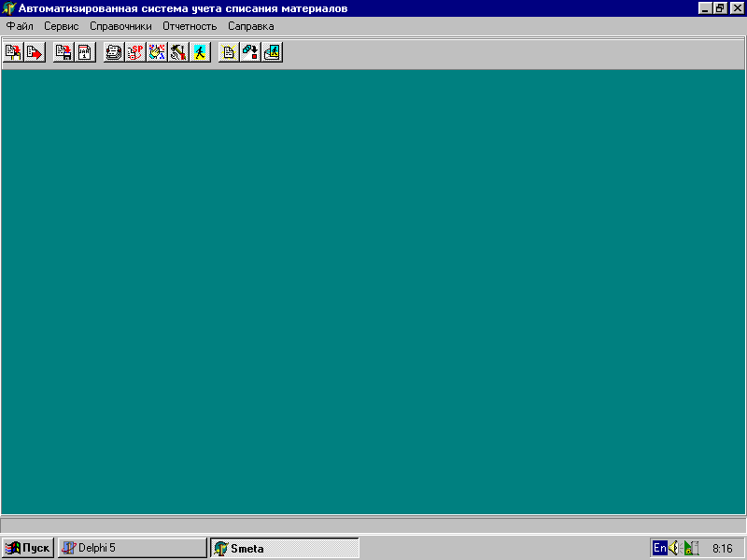Click the running man icon on cyan background
This screenshot has width=747, height=560.
[x=200, y=53]
